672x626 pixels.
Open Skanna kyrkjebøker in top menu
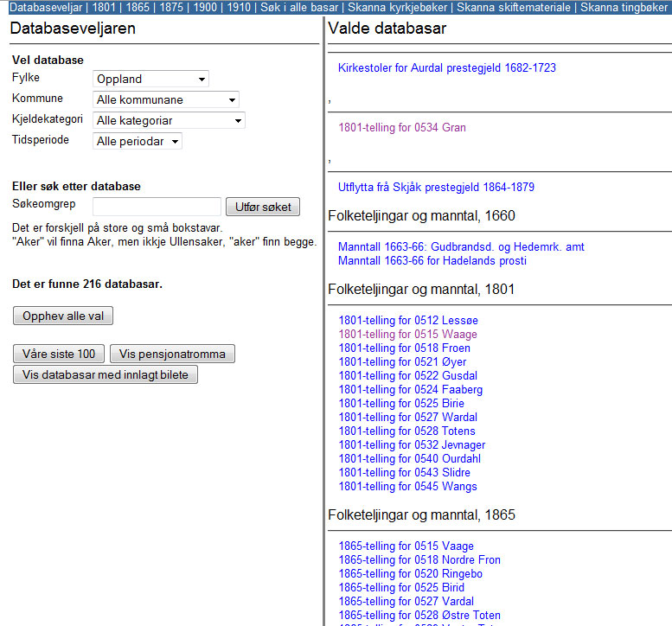tap(397, 7)
